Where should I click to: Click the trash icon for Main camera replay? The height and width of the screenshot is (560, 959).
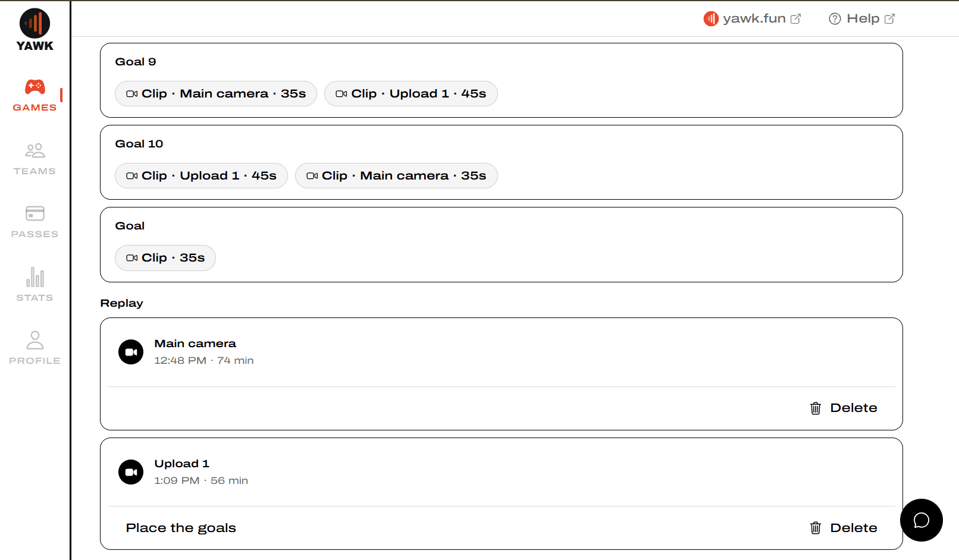point(816,408)
